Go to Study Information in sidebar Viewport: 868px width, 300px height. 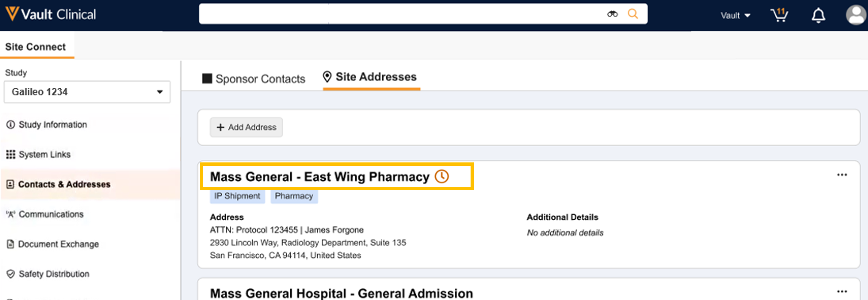pos(53,125)
